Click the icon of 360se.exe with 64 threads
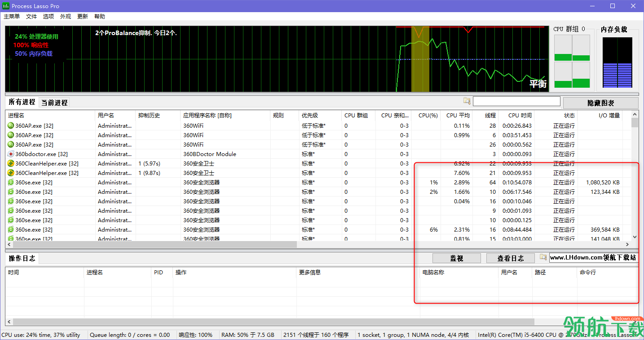This screenshot has width=644, height=340. (11, 182)
